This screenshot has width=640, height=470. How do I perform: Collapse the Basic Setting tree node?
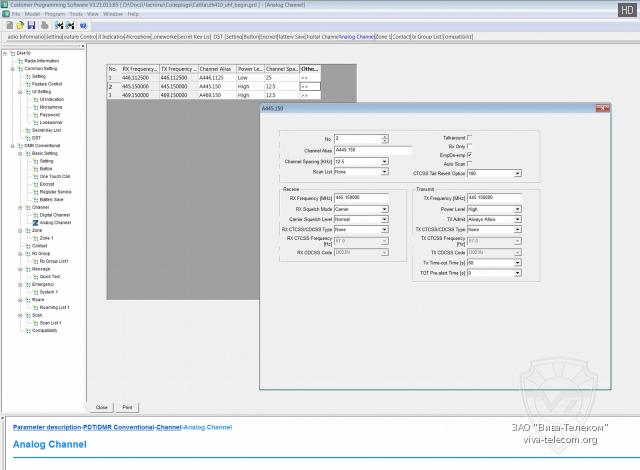[20, 153]
